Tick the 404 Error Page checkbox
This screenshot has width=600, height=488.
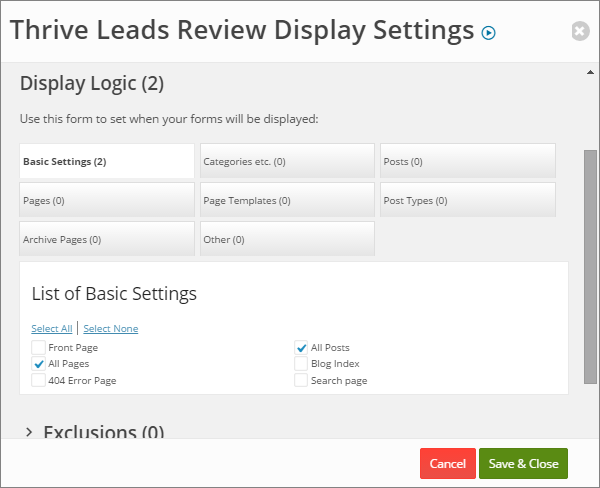point(38,380)
